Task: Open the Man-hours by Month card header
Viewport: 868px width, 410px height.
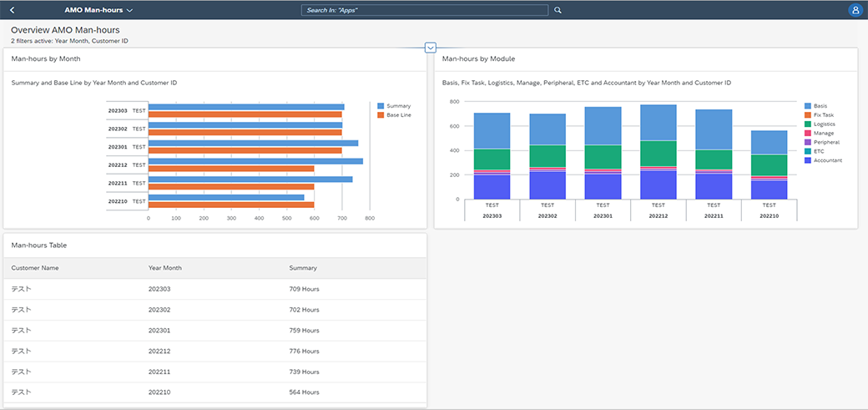Action: pyautogui.click(x=214, y=58)
